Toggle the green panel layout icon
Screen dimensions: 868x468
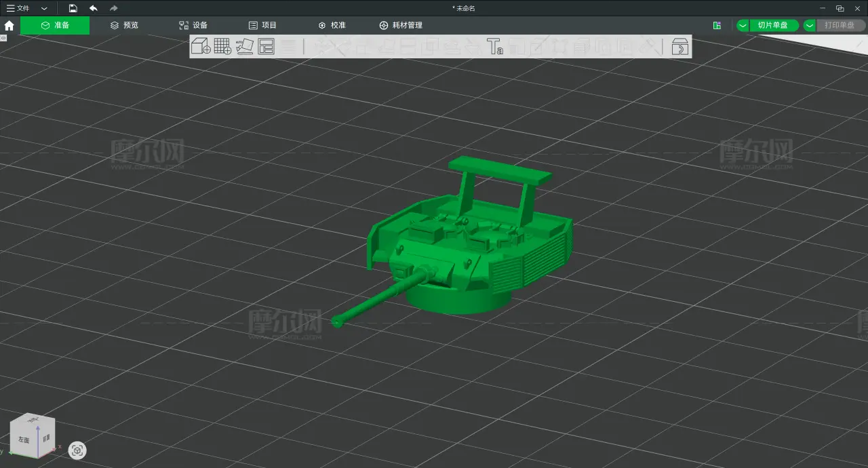[x=717, y=26]
